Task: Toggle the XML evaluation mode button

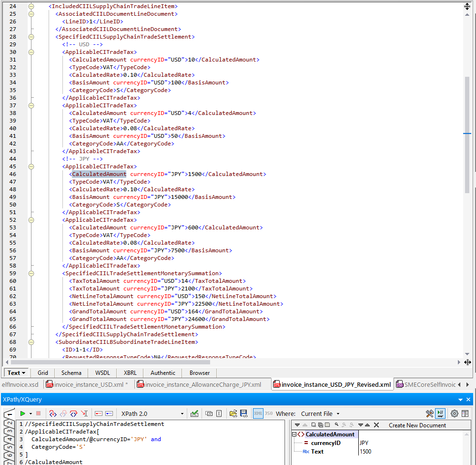Action: click(258, 413)
